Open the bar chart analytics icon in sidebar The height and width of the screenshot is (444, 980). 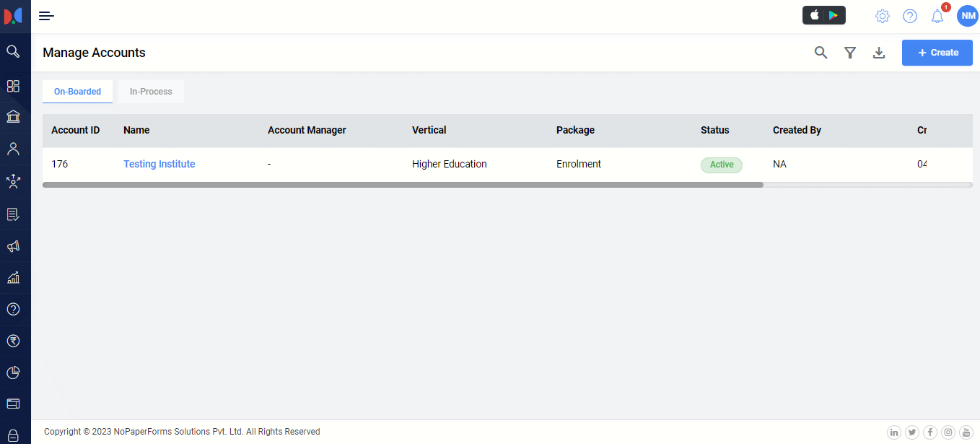click(13, 277)
